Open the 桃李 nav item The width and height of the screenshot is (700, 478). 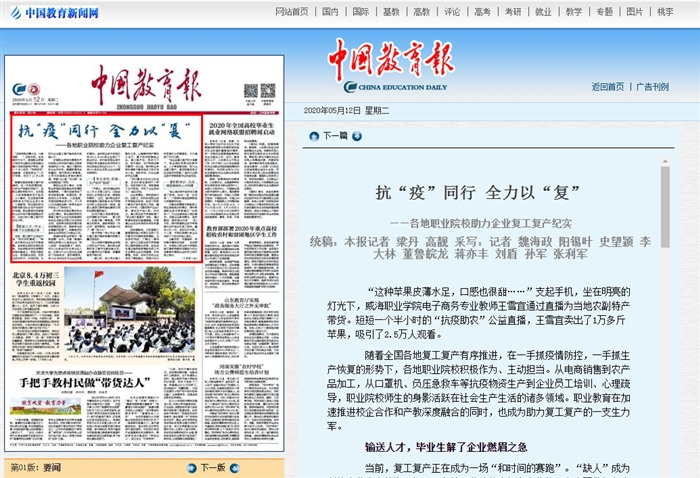[665, 12]
